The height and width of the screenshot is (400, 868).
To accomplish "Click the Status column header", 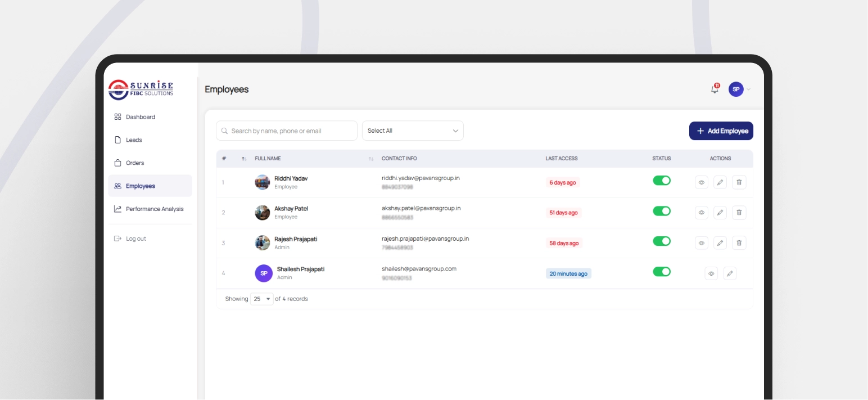I will 662,159.
